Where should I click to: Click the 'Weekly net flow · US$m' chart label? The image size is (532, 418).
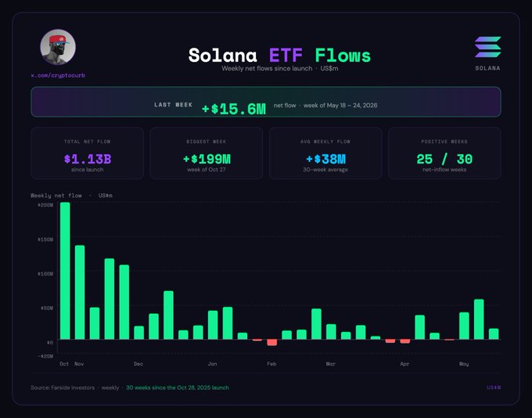point(71,196)
